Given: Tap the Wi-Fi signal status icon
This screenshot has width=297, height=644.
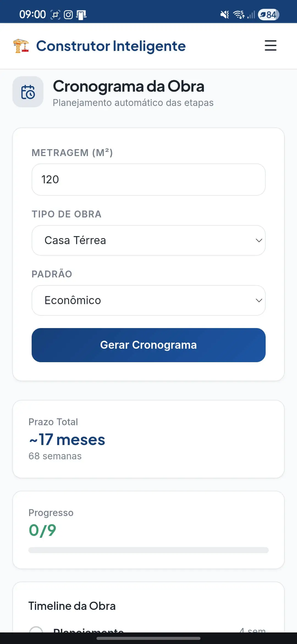Looking at the screenshot, I should click(x=238, y=14).
